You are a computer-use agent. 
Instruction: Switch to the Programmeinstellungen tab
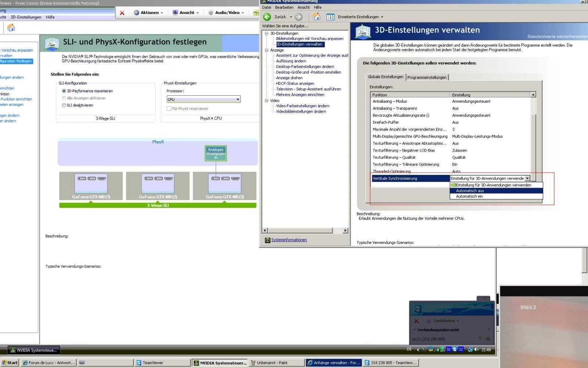(x=427, y=77)
